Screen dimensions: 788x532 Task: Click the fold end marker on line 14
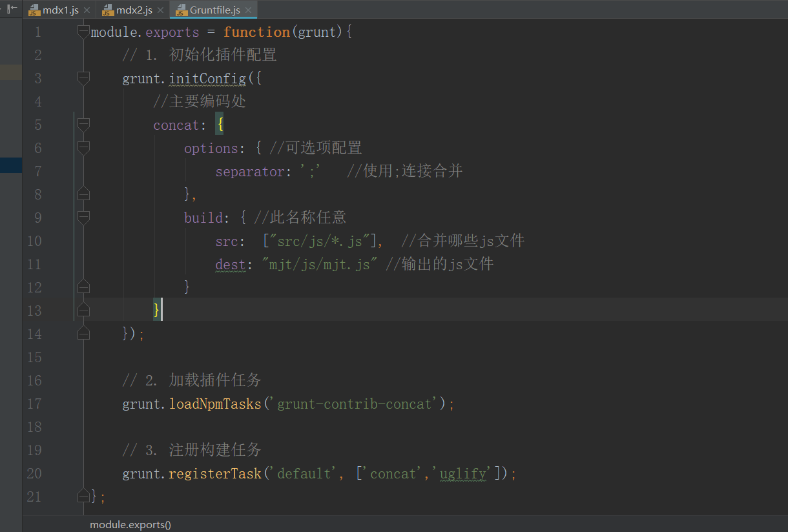pos(83,334)
